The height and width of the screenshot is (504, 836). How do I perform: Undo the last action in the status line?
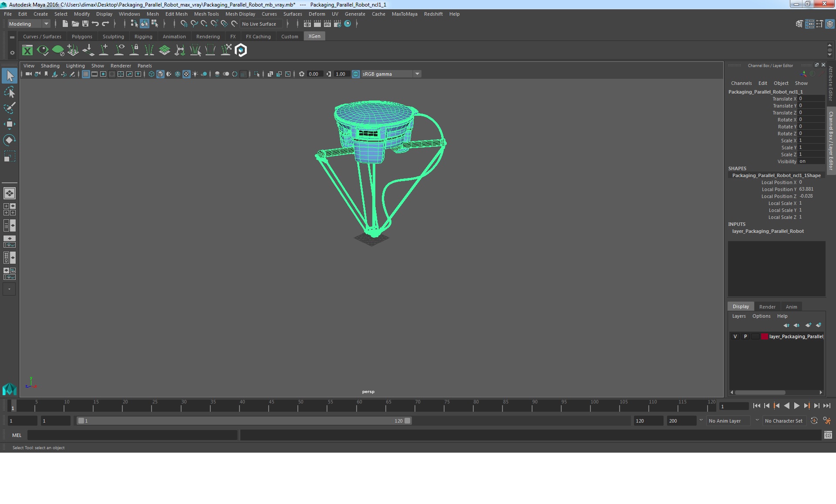tap(95, 24)
